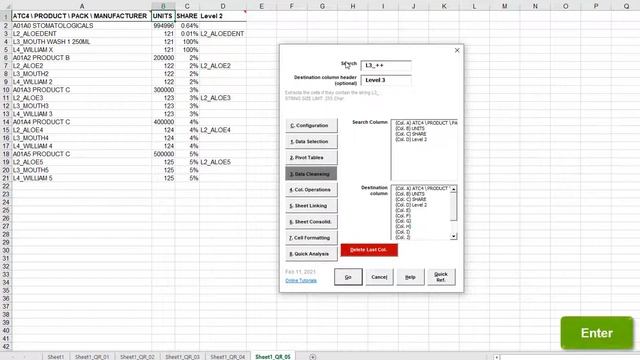Viewport: 640px width, 360px height.
Task: Switch to the Sheet1 tab
Action: coord(56,357)
